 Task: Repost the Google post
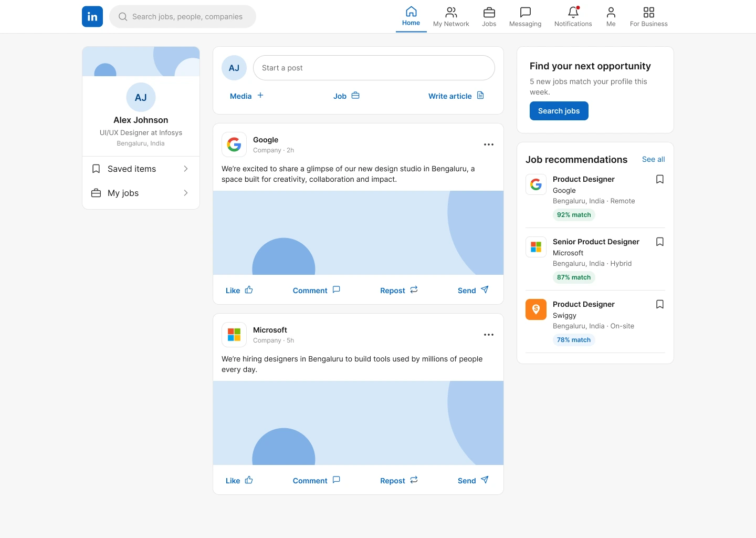(x=399, y=290)
